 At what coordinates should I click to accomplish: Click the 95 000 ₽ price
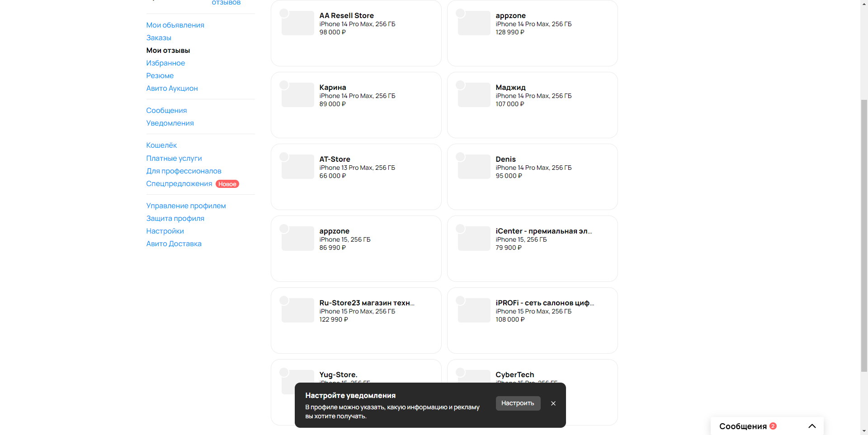509,176
